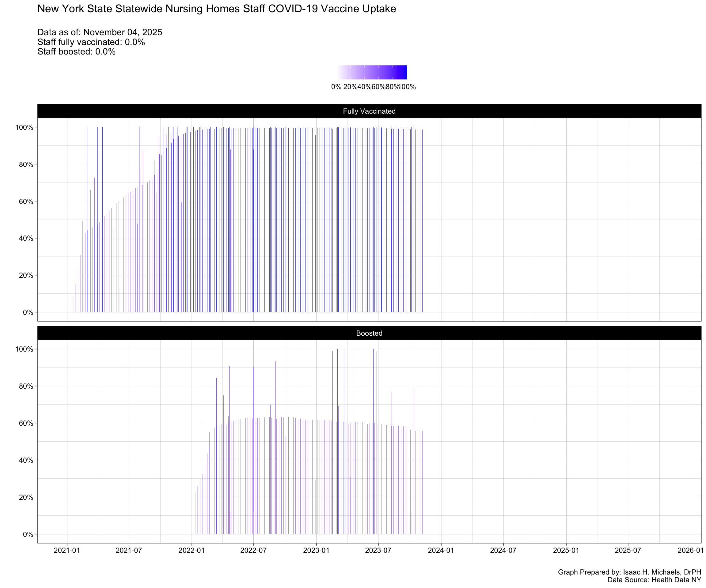Click 'Staff fully vaccinated: 0.0%' text
Image resolution: width=706 pixels, height=588 pixels.
click(91, 42)
